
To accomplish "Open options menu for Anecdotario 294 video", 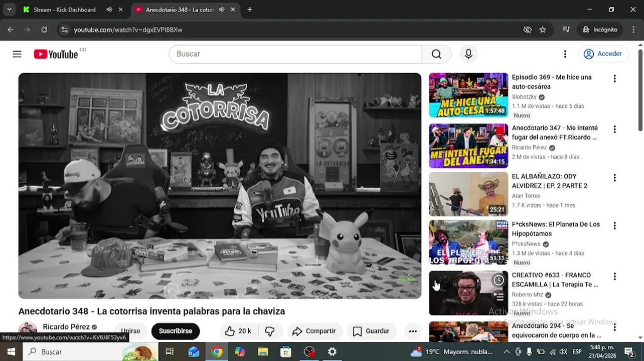I will coord(614,327).
